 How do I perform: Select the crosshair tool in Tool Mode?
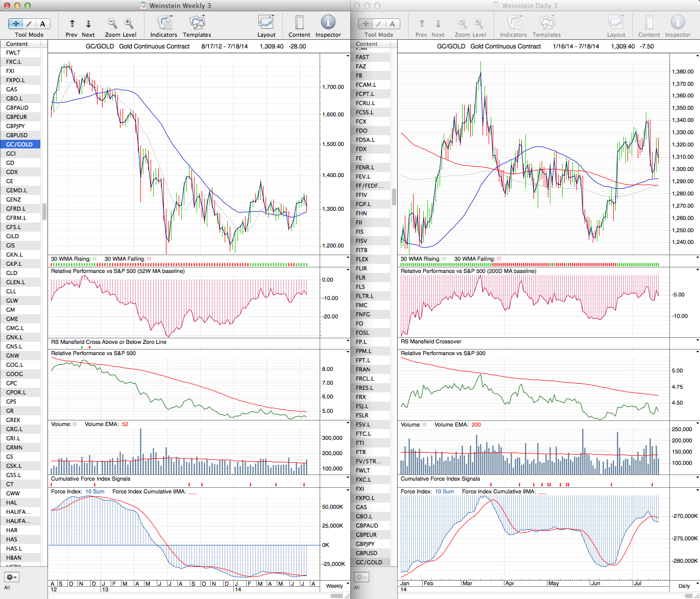tap(16, 23)
